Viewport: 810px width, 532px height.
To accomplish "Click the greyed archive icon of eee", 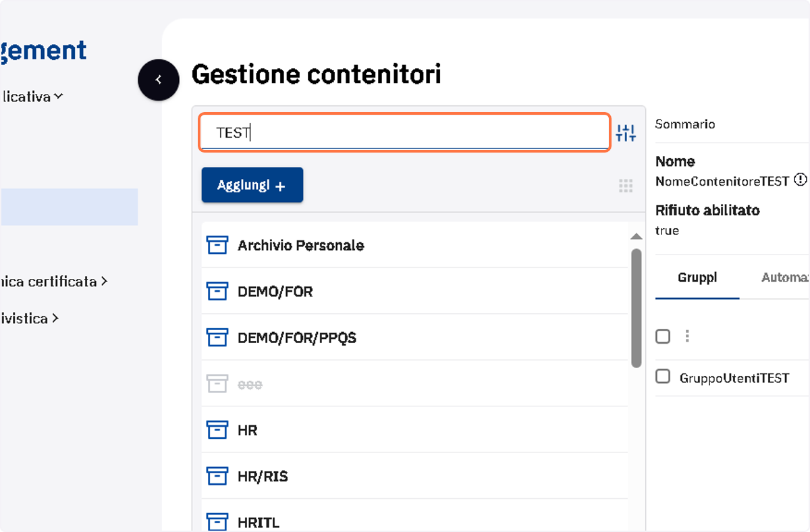I will click(217, 383).
